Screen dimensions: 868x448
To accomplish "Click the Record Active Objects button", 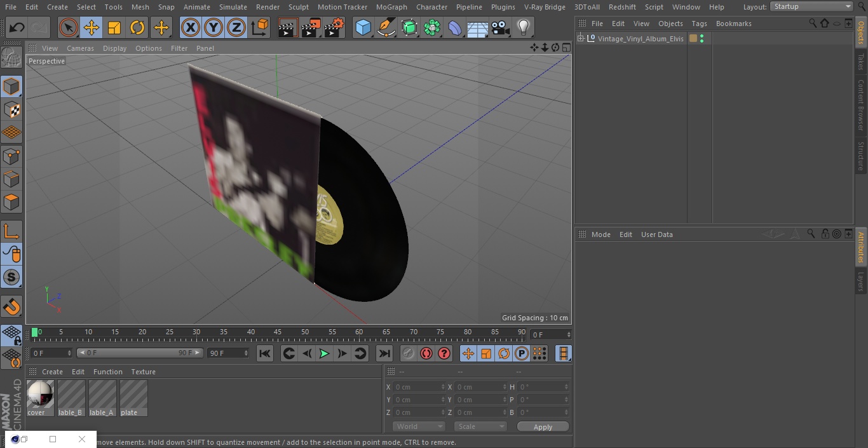I will [x=409, y=353].
